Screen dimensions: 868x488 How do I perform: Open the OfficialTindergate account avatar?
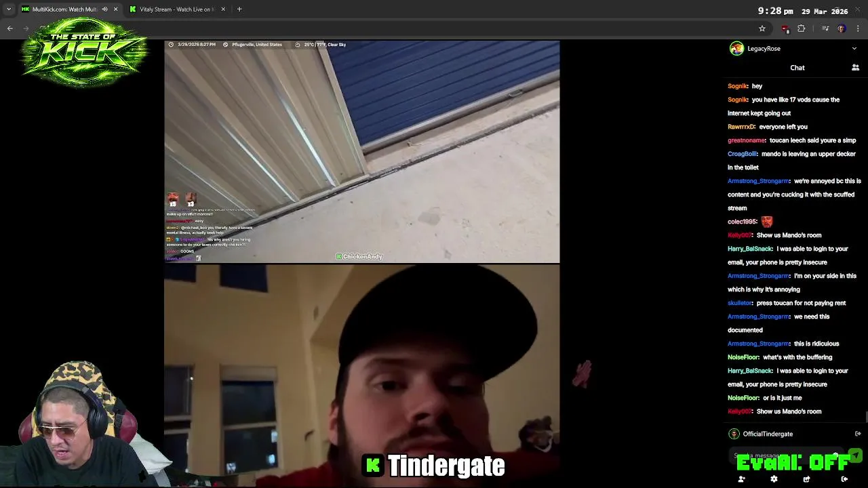click(x=734, y=434)
